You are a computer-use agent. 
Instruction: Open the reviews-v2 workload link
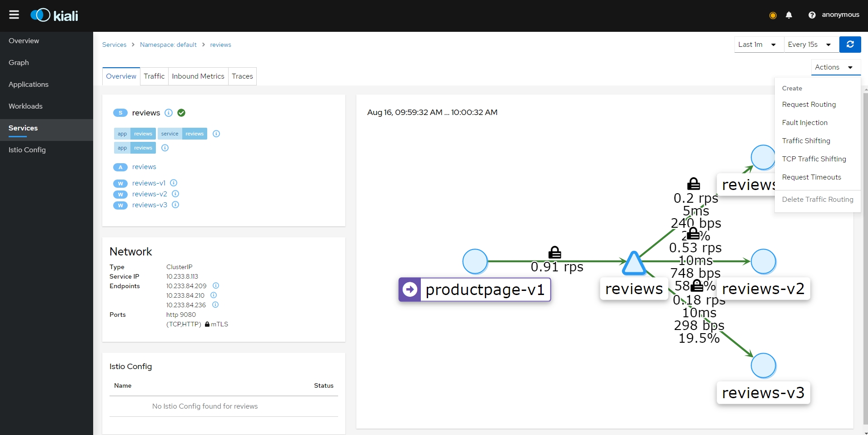click(150, 194)
